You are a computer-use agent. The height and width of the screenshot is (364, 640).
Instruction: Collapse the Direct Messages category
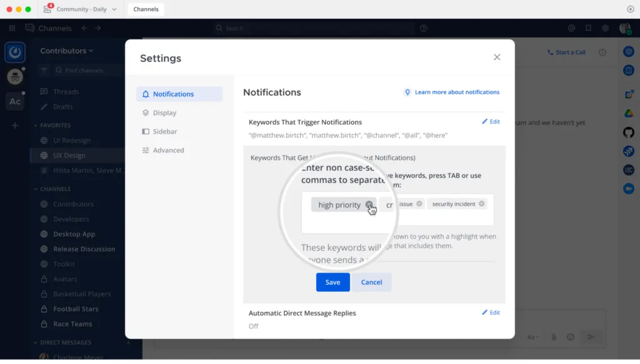point(62,343)
